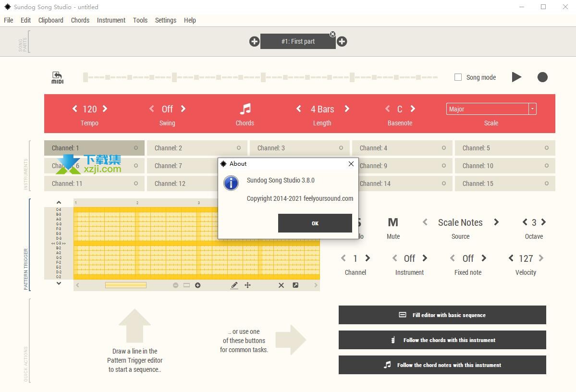Extend the Length in bars
The height and width of the screenshot is (392, 576).
347,109
